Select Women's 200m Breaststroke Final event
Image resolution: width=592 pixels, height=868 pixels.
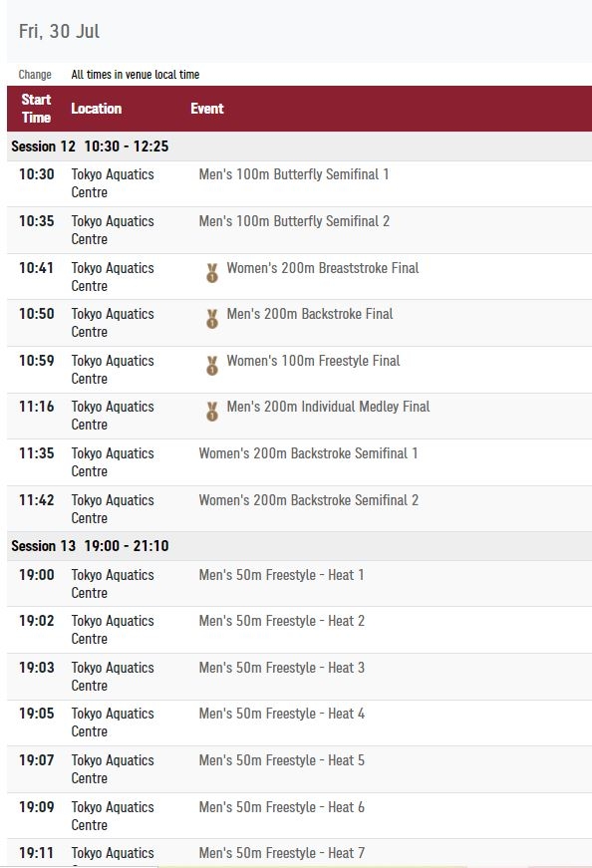[x=323, y=268]
